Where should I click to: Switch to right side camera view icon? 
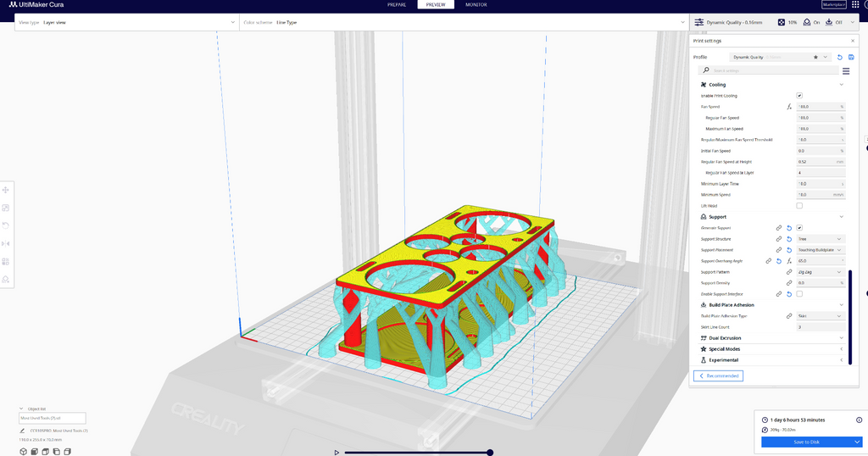click(68, 452)
